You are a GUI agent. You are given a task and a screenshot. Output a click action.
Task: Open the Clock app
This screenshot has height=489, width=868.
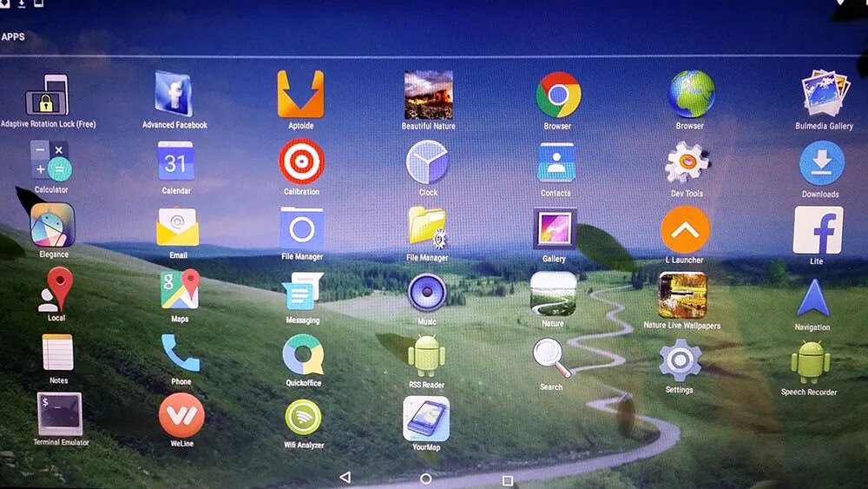click(427, 162)
